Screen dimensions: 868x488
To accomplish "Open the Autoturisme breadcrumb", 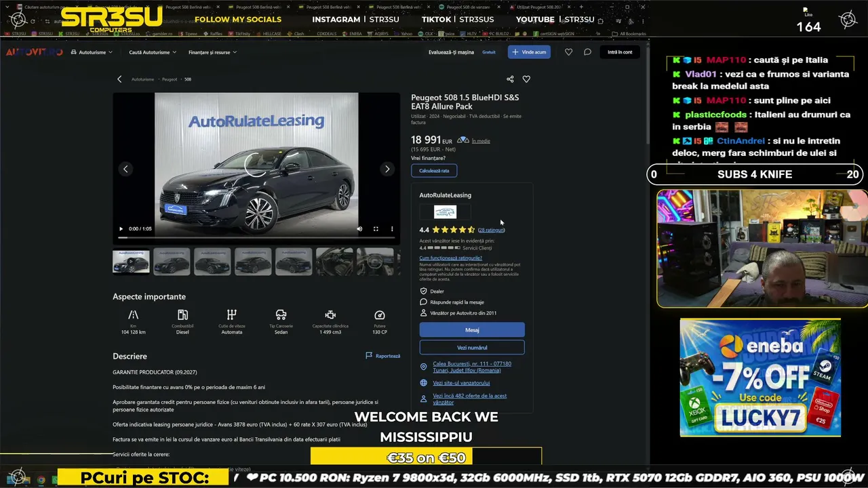I will point(142,79).
